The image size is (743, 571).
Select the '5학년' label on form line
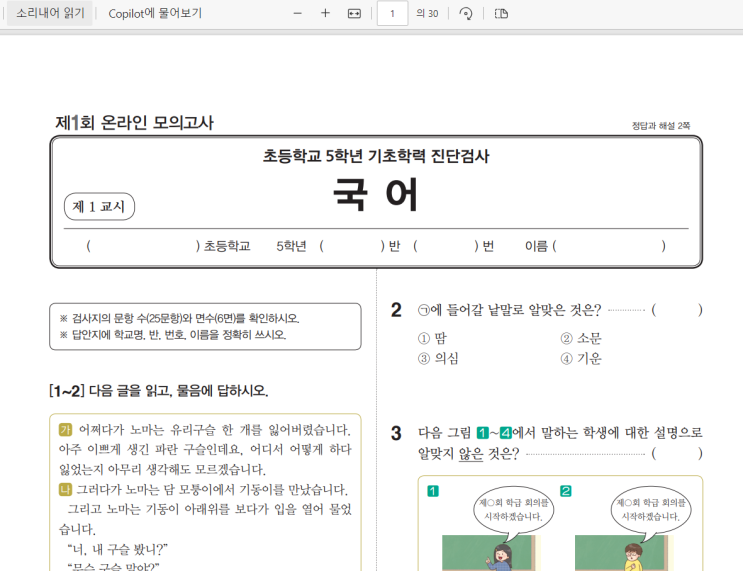[x=291, y=246]
